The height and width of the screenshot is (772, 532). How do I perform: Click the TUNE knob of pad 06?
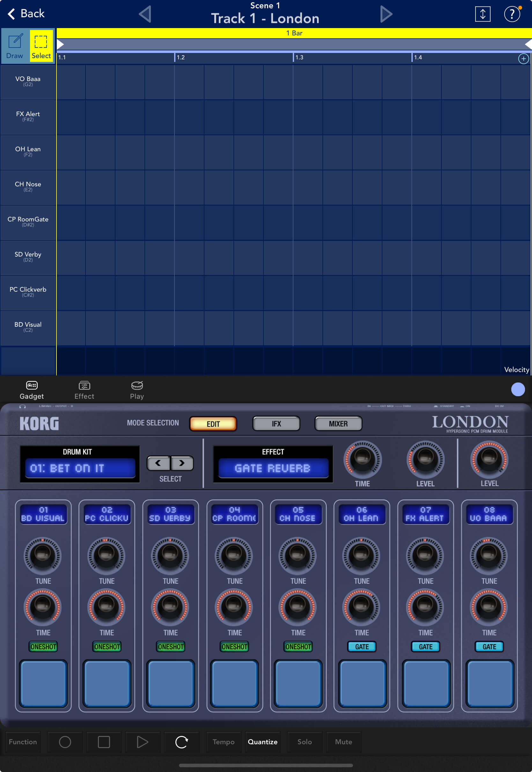(x=361, y=555)
